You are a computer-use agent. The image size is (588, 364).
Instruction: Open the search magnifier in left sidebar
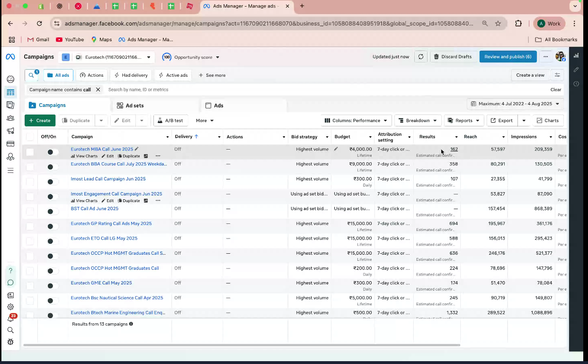tap(10, 330)
